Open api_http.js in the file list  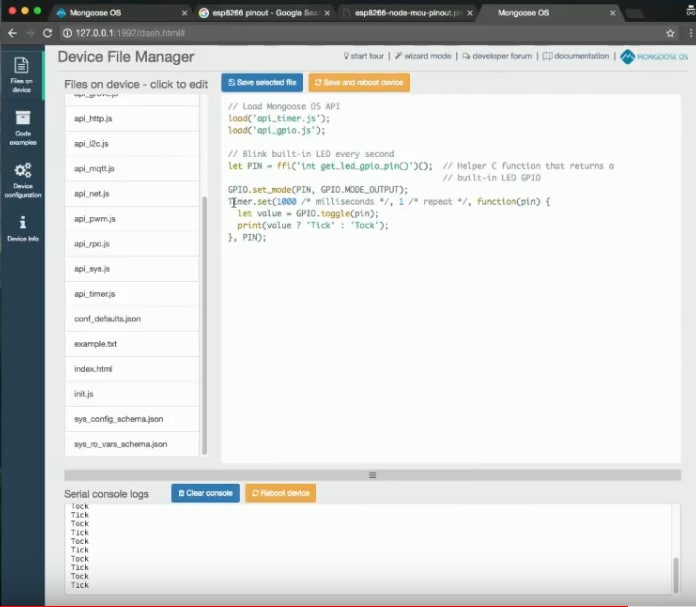pos(132,119)
